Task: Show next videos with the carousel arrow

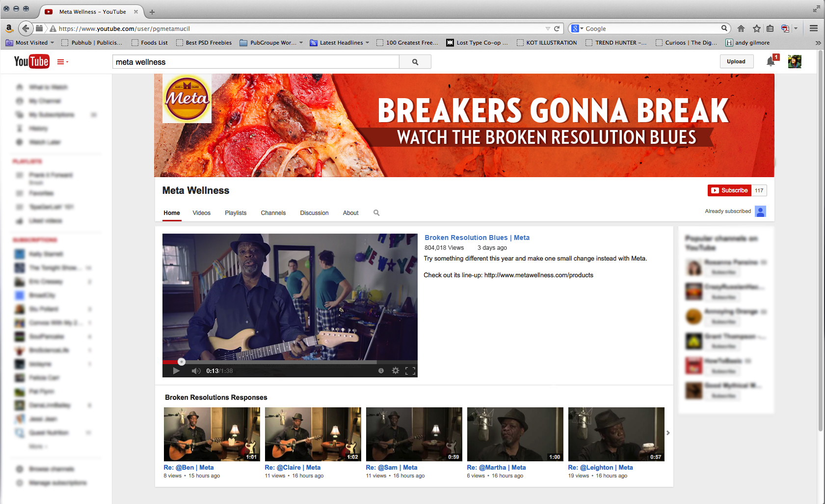Action: 668,433
